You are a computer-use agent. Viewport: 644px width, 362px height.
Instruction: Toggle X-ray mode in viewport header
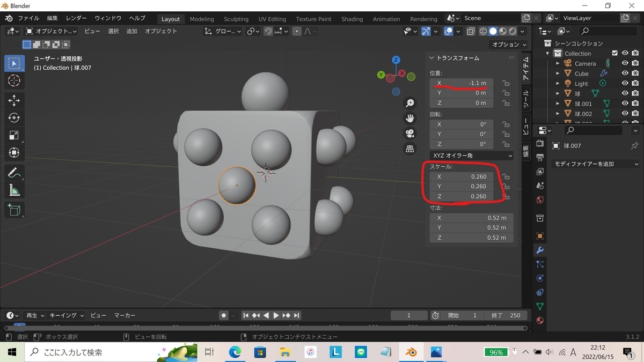click(x=470, y=31)
